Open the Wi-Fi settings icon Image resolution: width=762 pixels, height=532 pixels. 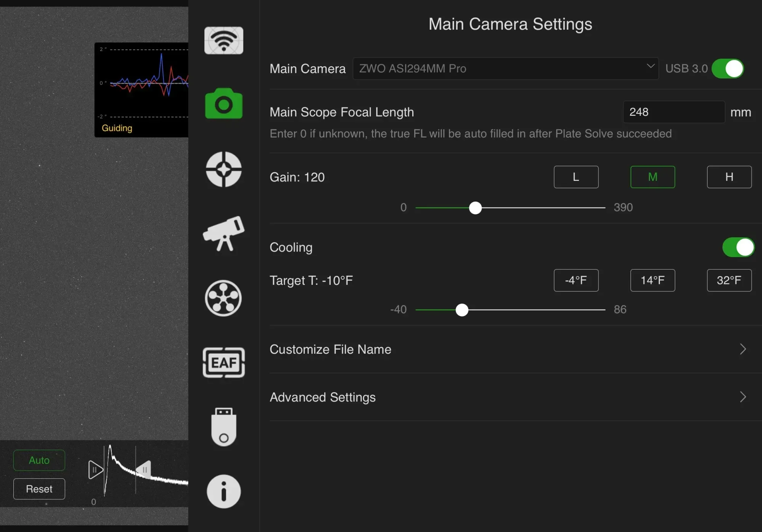224,40
